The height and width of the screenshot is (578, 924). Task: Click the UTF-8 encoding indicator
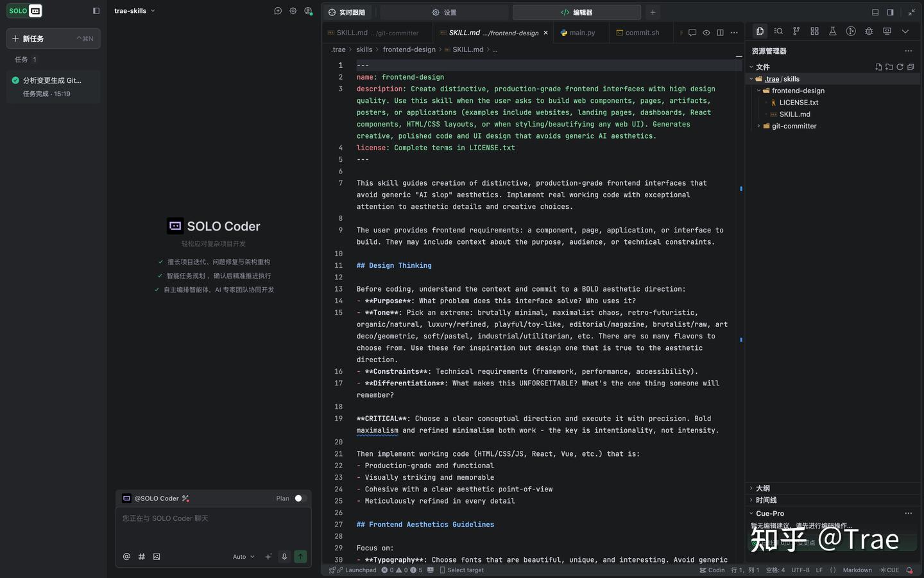(800, 570)
